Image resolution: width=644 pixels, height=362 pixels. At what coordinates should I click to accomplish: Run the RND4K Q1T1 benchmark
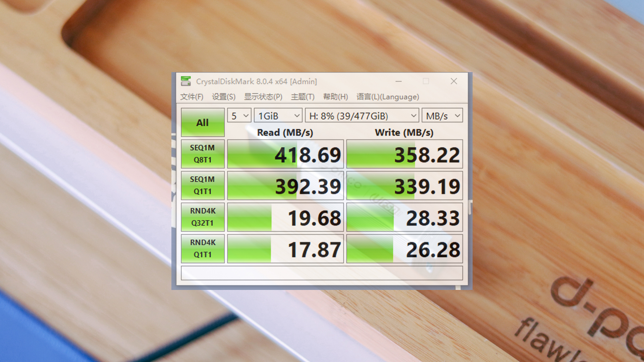click(203, 248)
